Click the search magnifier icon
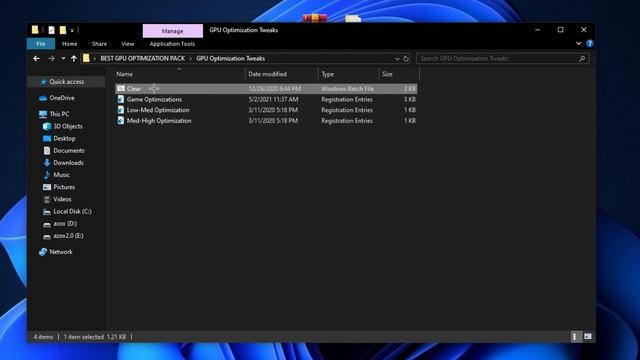This screenshot has width=640, height=360. pyautogui.click(x=582, y=59)
